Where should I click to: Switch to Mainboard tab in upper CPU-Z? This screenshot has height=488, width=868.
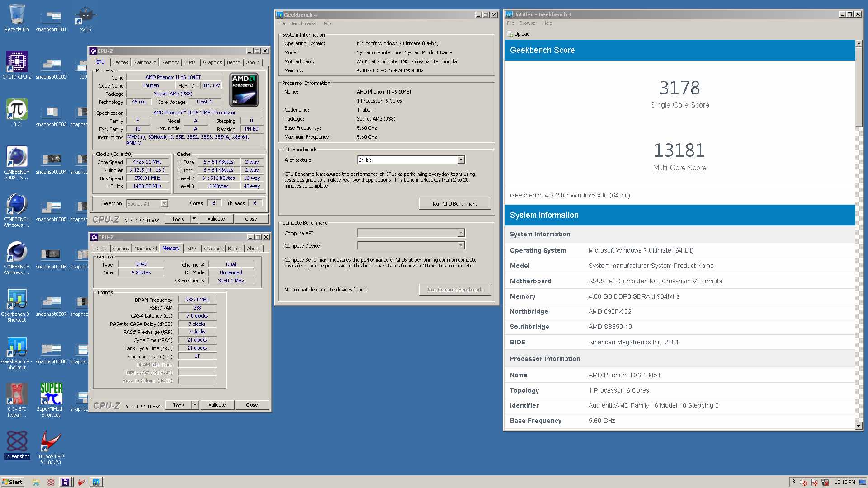145,62
